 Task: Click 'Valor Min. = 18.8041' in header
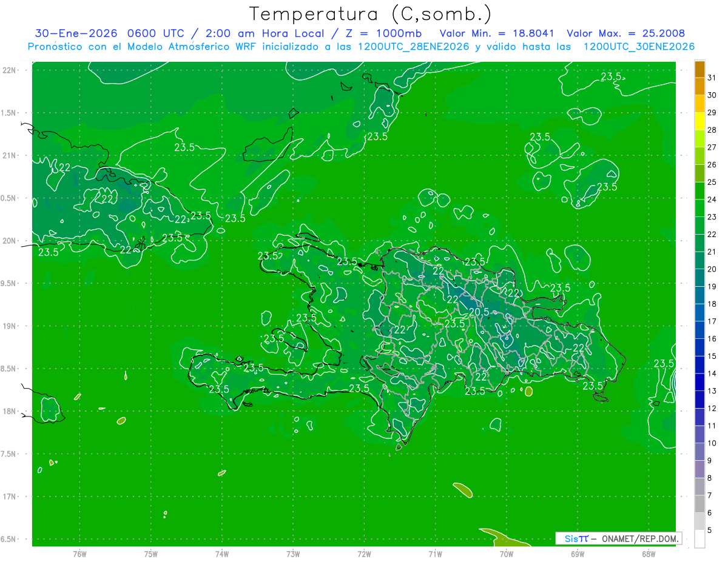pos(497,33)
